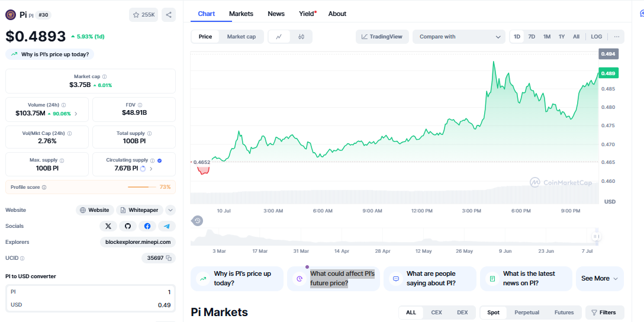Expand See More questions

pyautogui.click(x=600, y=278)
